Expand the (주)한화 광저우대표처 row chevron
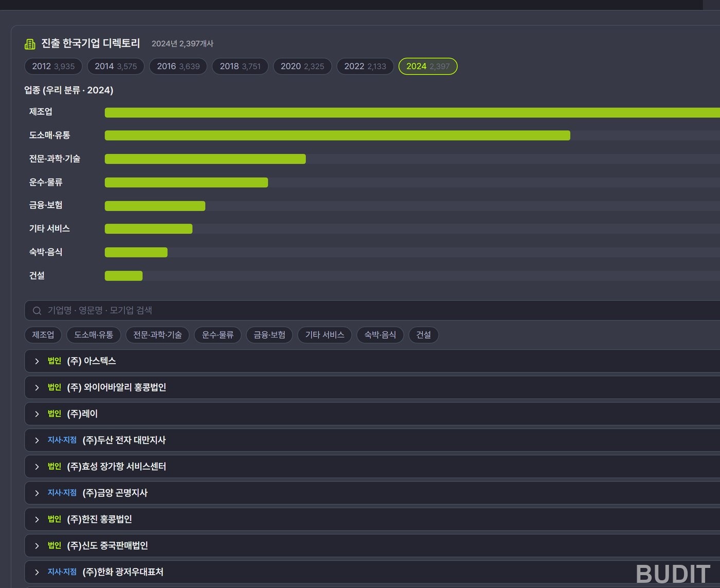 point(37,572)
